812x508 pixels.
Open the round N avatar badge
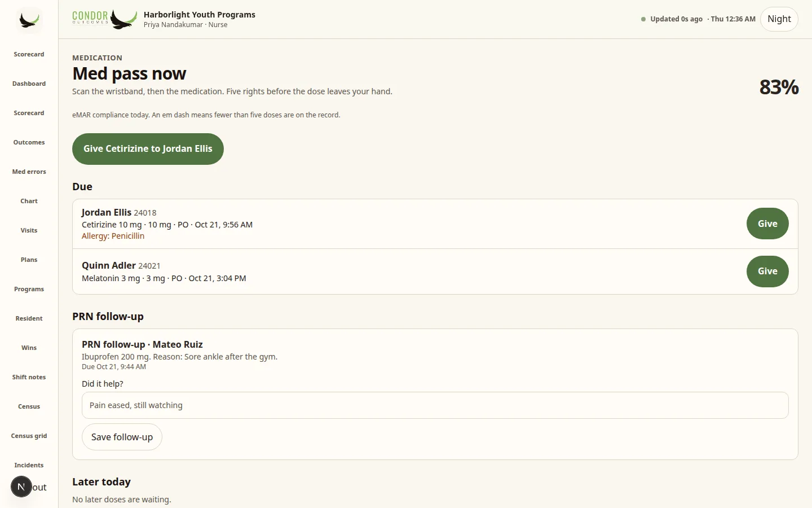coord(21,487)
